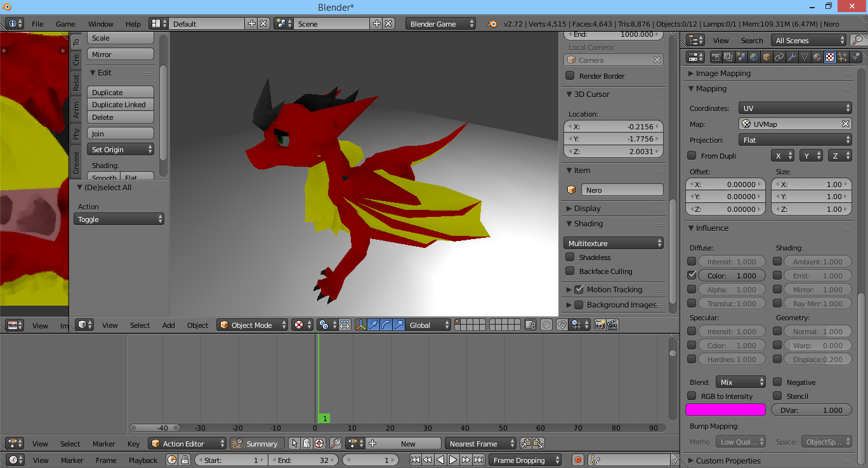This screenshot has width=868, height=468.
Task: Enable the Shadeless checkbox
Action: pos(570,257)
